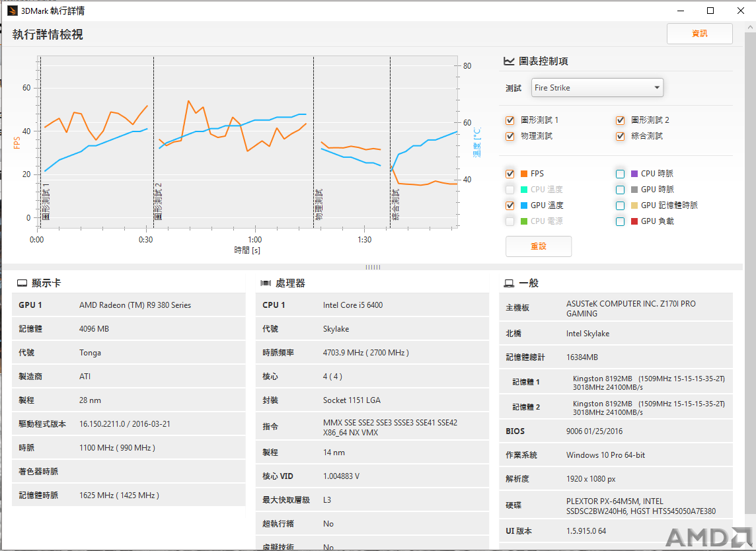The height and width of the screenshot is (551, 756).
Task: Click the 圖形測試 1 marker in chart
Action: tap(46, 202)
